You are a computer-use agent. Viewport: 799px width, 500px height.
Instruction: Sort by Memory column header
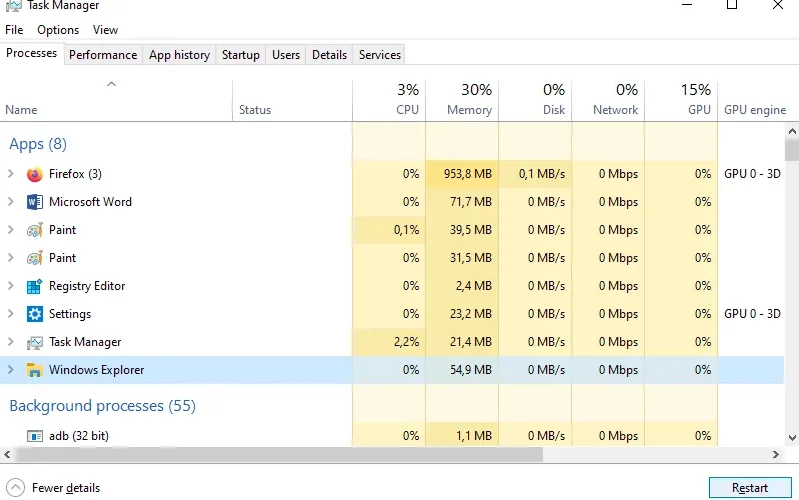(x=462, y=101)
